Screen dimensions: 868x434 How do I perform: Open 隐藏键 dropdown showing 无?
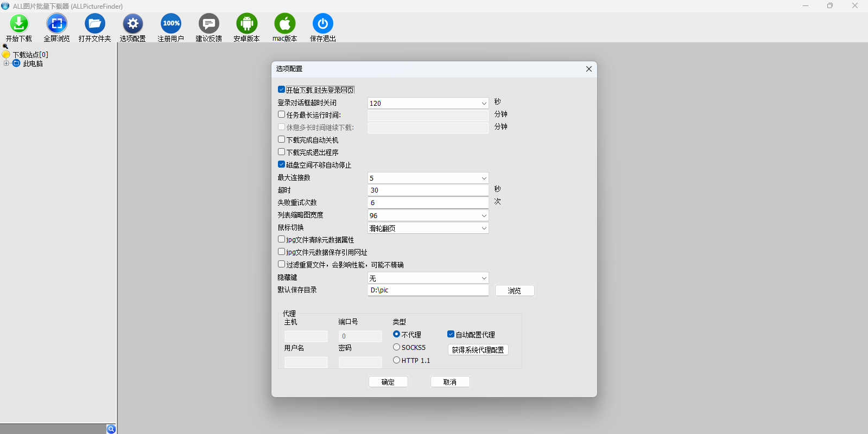[428, 278]
